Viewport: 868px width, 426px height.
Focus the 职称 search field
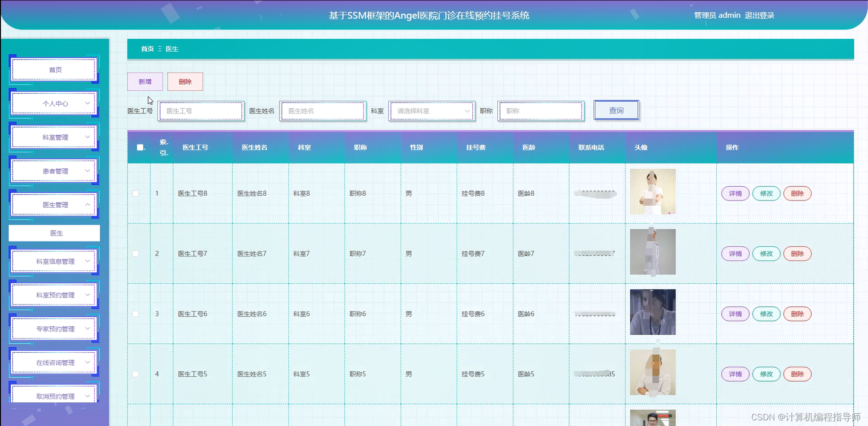pos(541,111)
